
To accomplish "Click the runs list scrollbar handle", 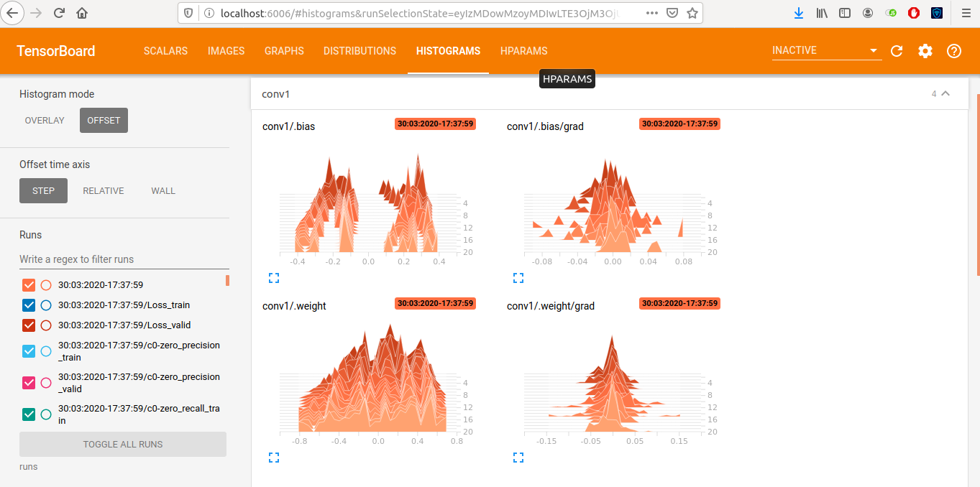I will point(227,280).
